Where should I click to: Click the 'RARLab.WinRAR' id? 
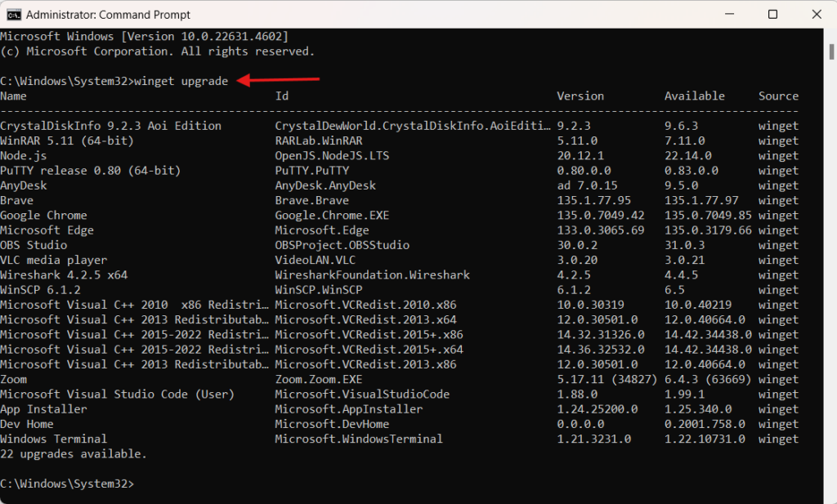[x=319, y=140]
